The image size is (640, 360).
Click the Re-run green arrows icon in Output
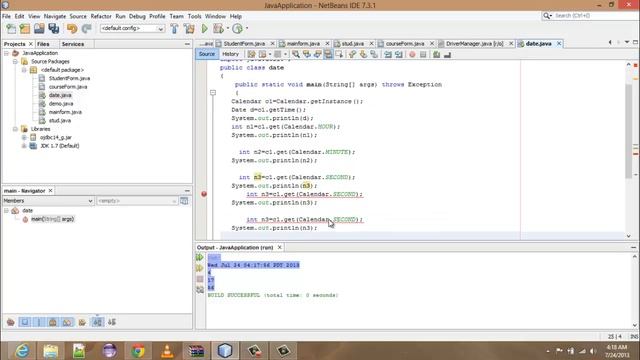200,258
